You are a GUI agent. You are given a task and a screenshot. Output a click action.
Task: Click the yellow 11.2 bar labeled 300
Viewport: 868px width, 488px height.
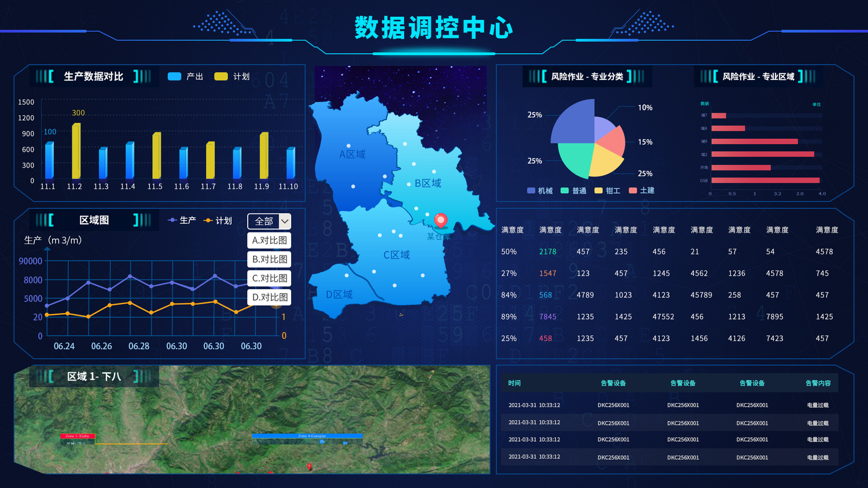(76, 150)
